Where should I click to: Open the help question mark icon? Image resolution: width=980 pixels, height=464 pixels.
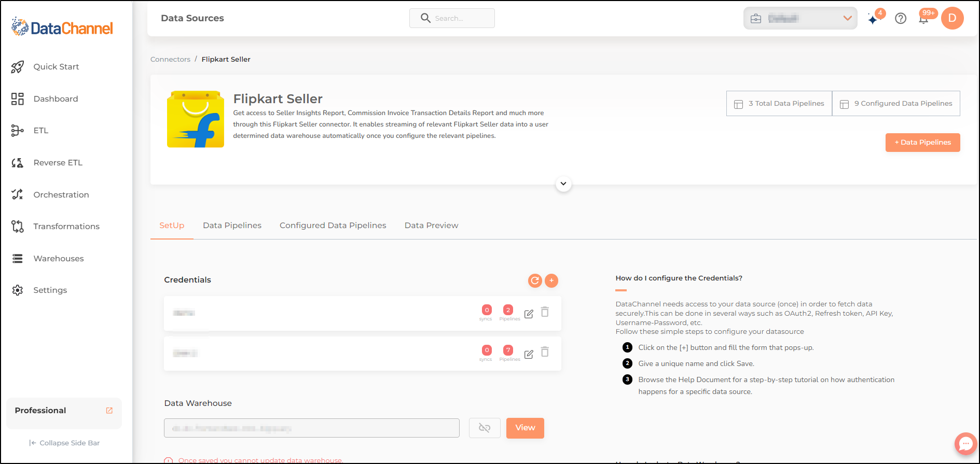[x=901, y=19]
